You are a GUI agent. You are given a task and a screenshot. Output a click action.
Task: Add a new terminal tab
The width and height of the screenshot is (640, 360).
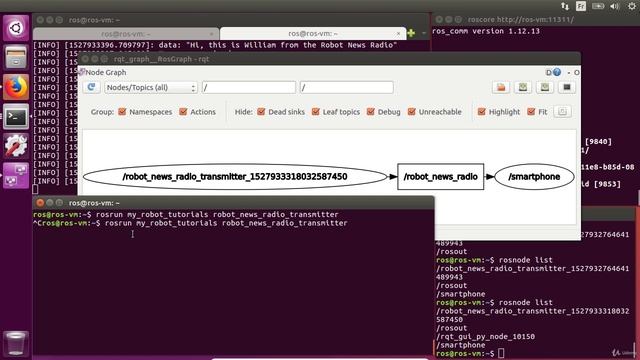[x=411, y=33]
